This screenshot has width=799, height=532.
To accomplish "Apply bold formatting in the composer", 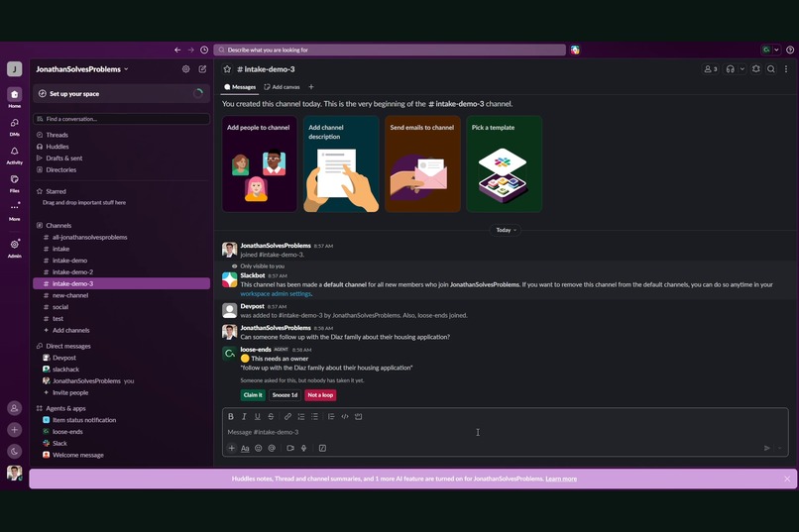I will click(x=231, y=416).
